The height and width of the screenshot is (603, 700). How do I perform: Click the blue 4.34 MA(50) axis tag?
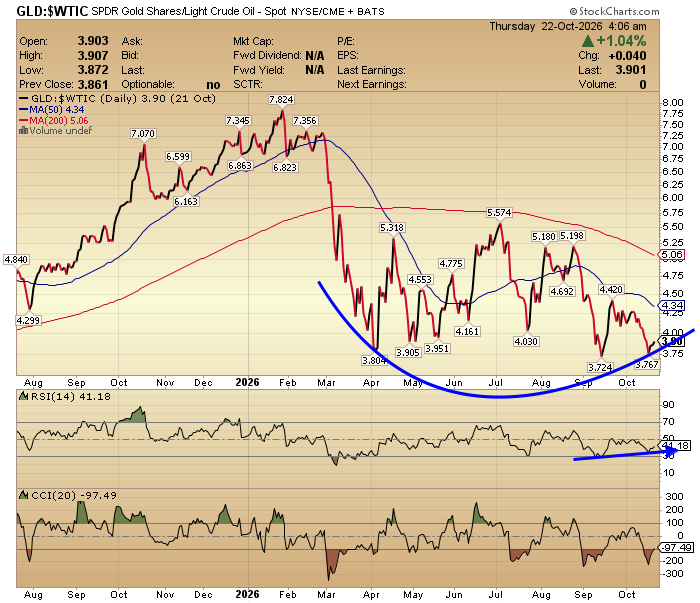pos(671,306)
